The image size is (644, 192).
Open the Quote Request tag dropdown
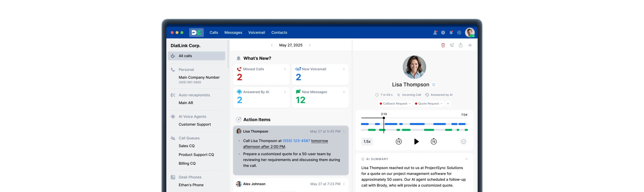[x=429, y=104]
